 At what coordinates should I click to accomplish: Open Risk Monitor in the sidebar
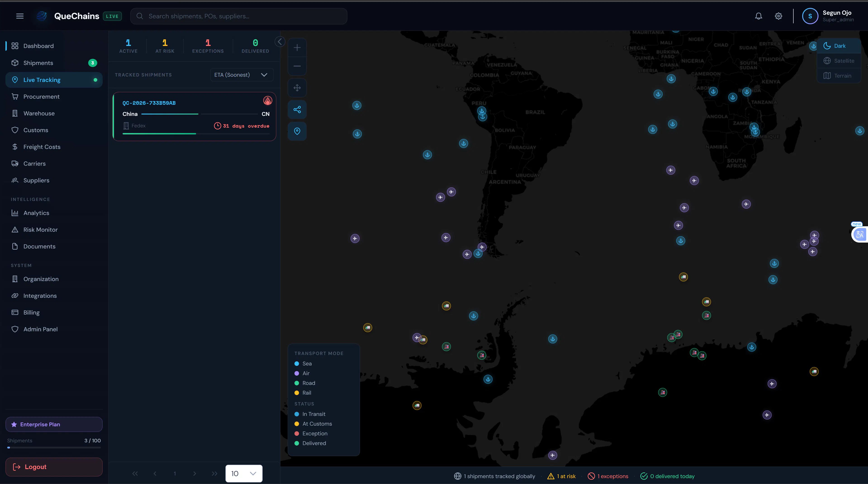pyautogui.click(x=54, y=229)
